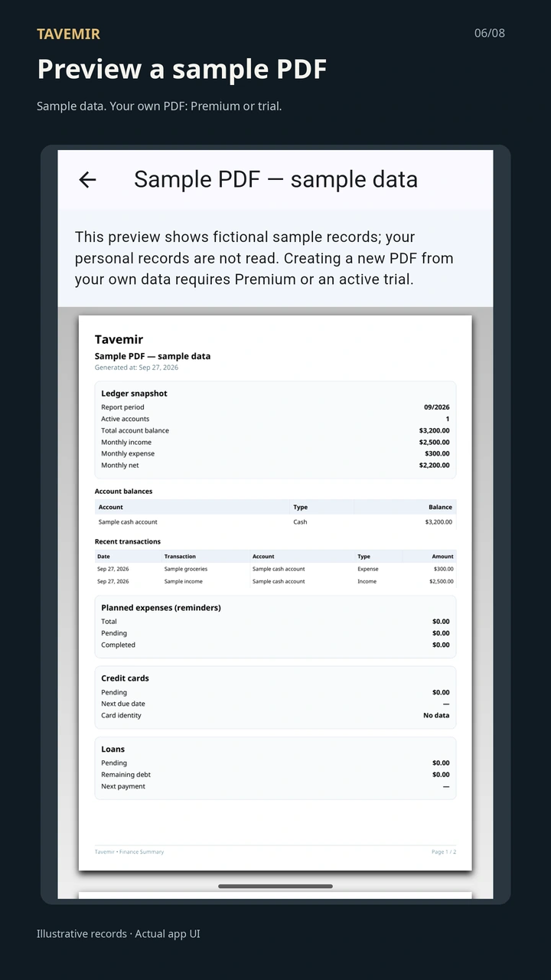Click the 'Income' type cell
551x980 pixels.
pyautogui.click(x=367, y=581)
